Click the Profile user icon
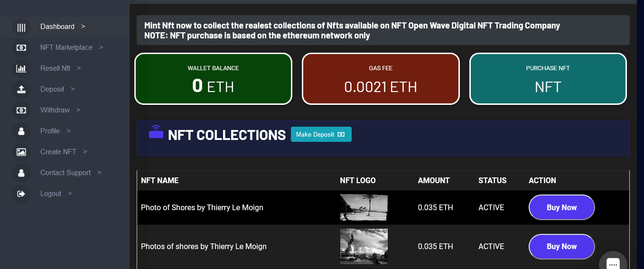Screen dimensions: 644x269 (x=21, y=131)
